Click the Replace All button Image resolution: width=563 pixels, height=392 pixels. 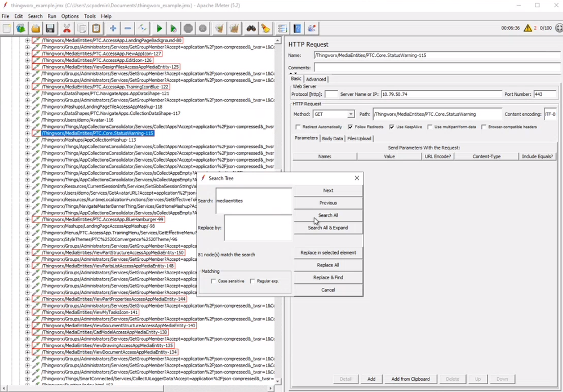tap(328, 265)
